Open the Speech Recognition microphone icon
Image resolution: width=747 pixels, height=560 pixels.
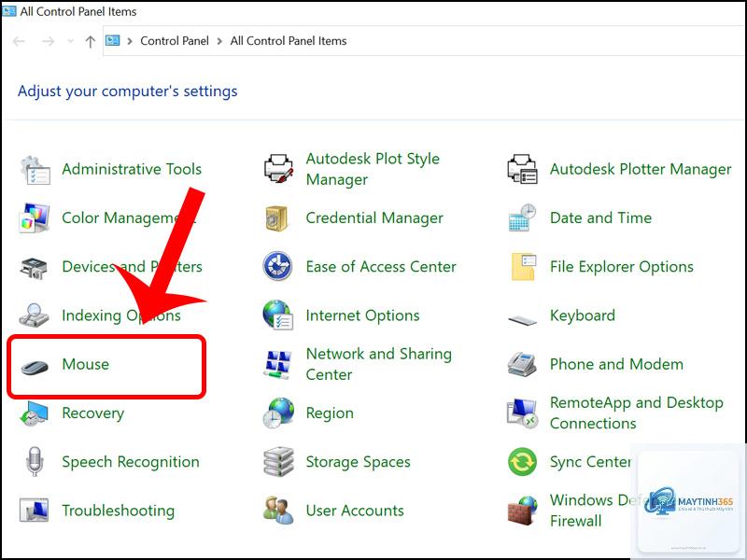click(x=35, y=461)
